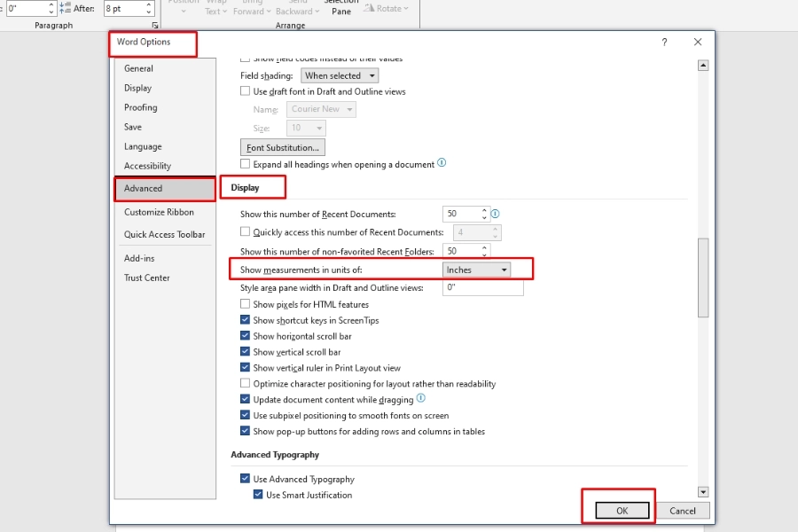
Task: Open the measurement units Inches dropdown
Action: click(x=477, y=270)
